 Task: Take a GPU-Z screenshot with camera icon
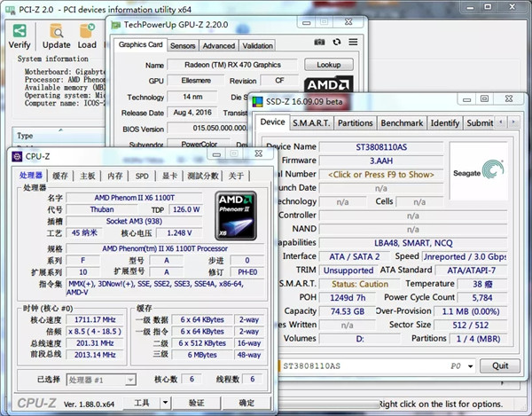tap(320, 43)
